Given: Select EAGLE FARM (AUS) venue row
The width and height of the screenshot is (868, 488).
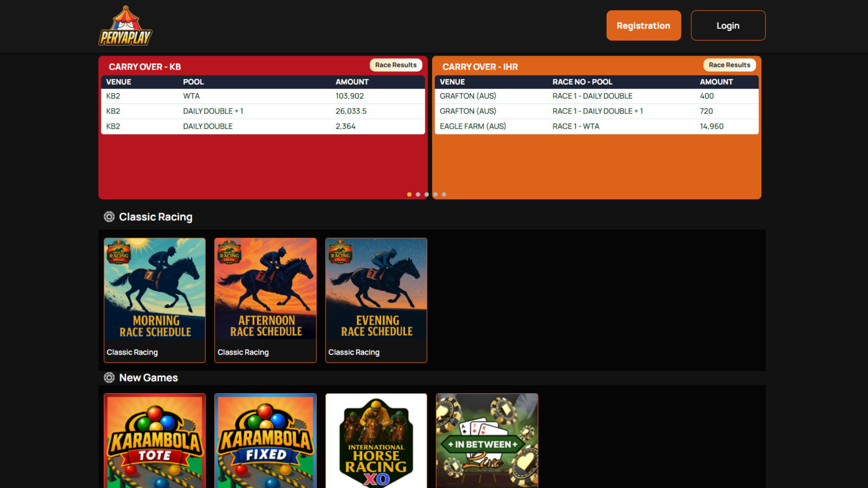Looking at the screenshot, I should [472, 127].
